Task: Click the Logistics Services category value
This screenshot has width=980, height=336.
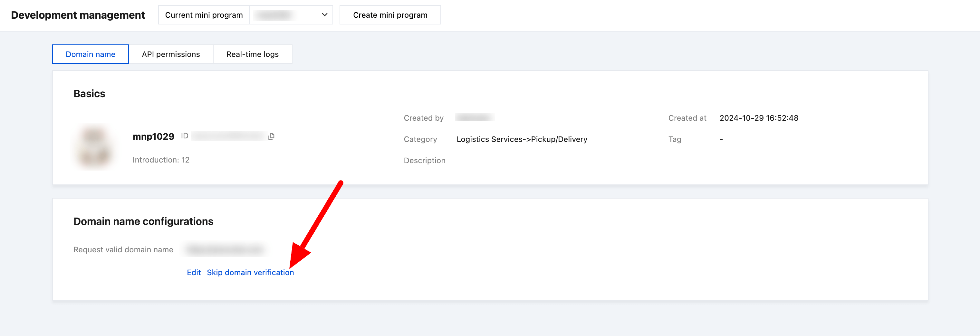Action: (x=522, y=139)
